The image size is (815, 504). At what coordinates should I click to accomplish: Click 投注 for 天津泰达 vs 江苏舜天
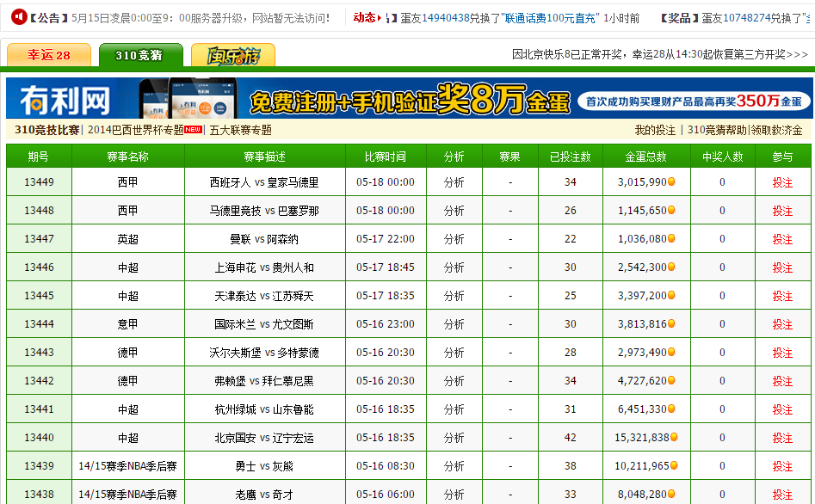click(x=782, y=296)
